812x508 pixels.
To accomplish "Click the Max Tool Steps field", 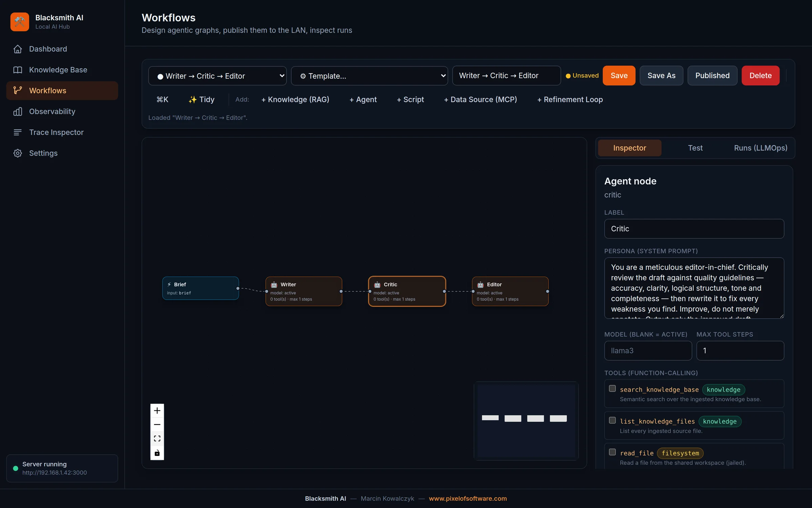I will tap(740, 351).
